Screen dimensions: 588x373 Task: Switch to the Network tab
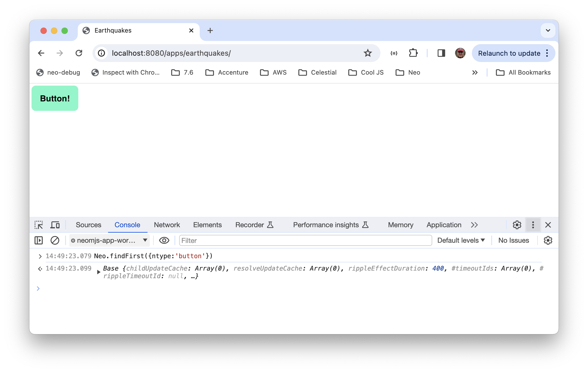click(167, 225)
